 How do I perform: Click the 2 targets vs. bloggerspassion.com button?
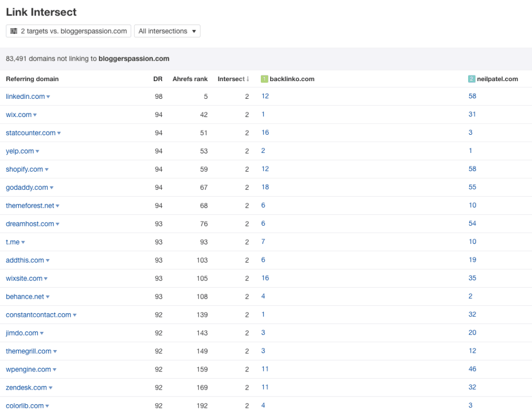pyautogui.click(x=69, y=31)
